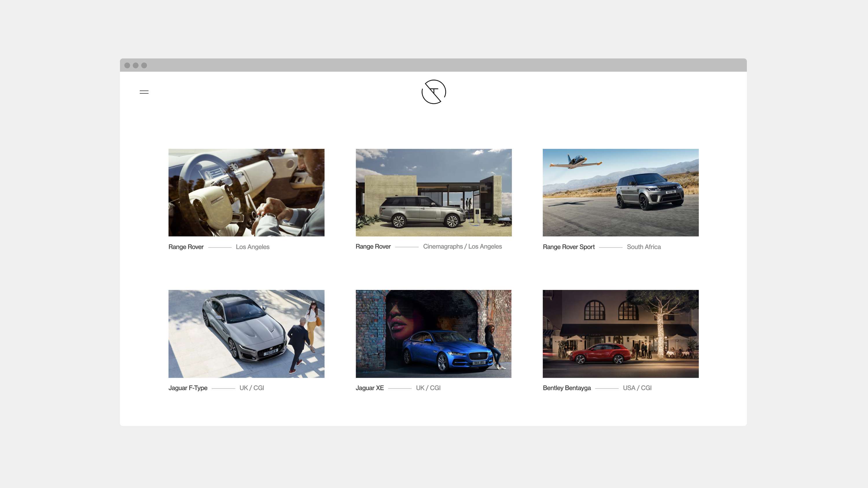The image size is (868, 488).
Task: Click the 'Los Angeles' location text
Action: pyautogui.click(x=253, y=247)
